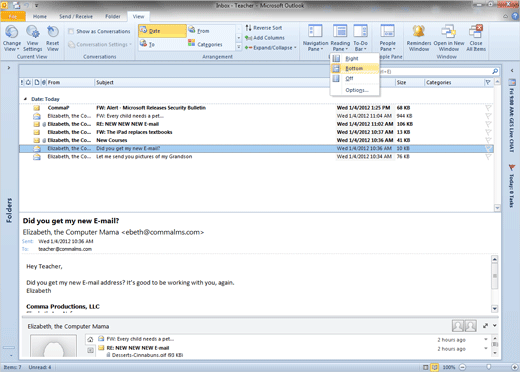Click the flag status column header
The height and width of the screenshot is (372, 520).
tap(488, 82)
